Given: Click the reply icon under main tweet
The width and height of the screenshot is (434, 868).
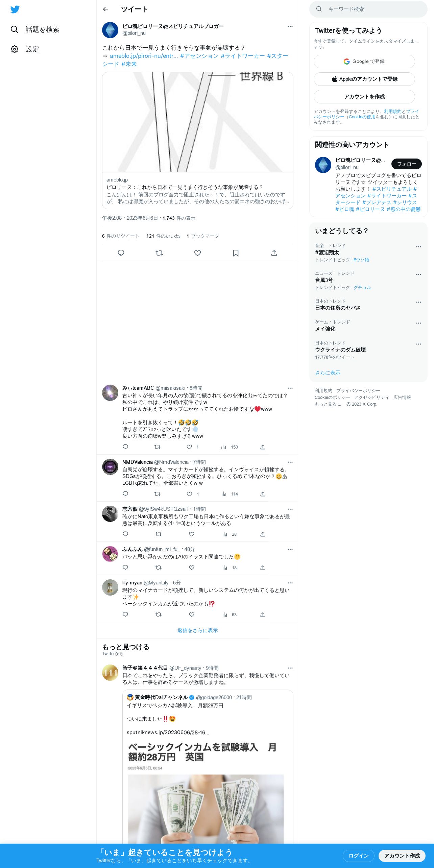Looking at the screenshot, I should pos(121,253).
